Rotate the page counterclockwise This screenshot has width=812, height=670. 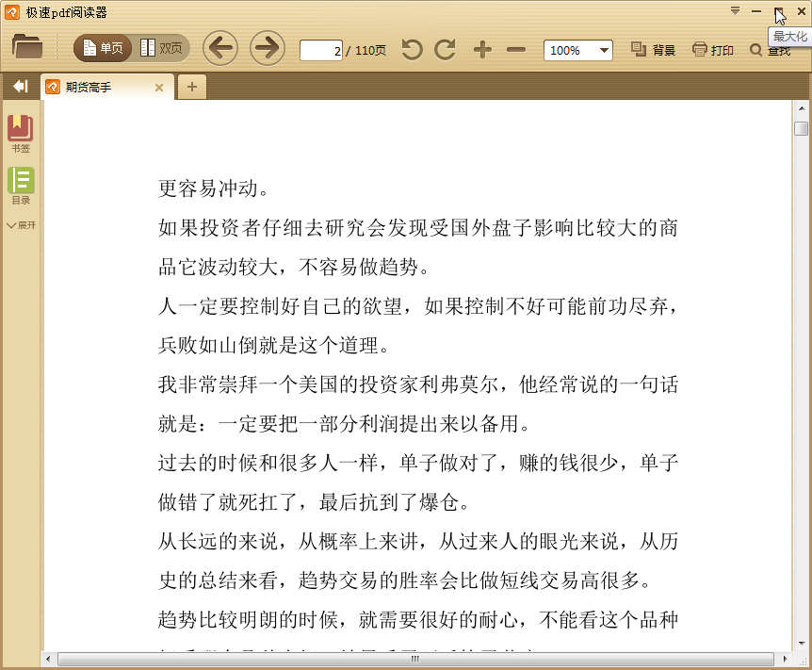pos(412,49)
